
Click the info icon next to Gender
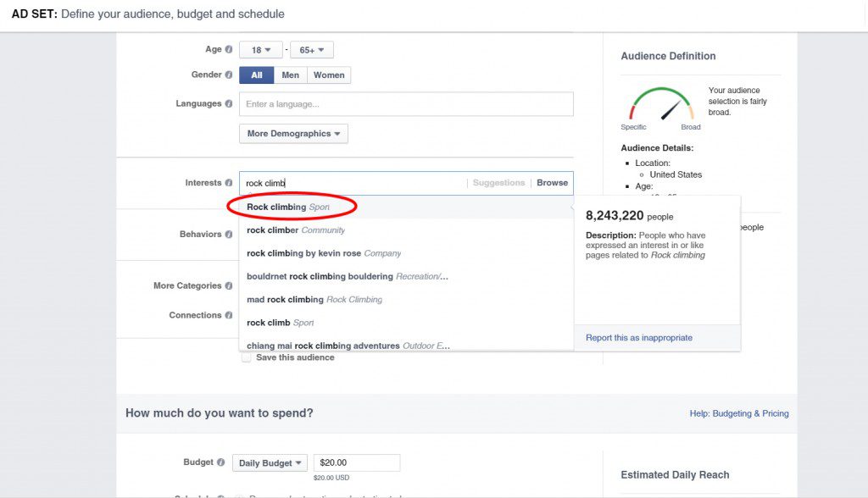pos(229,75)
